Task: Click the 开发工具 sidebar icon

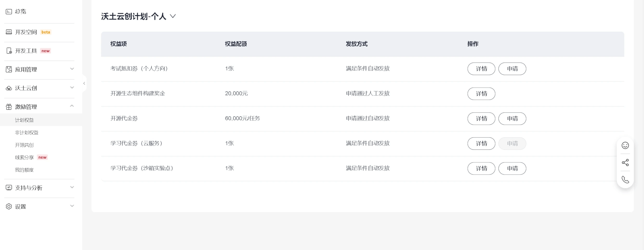Action: click(9, 51)
